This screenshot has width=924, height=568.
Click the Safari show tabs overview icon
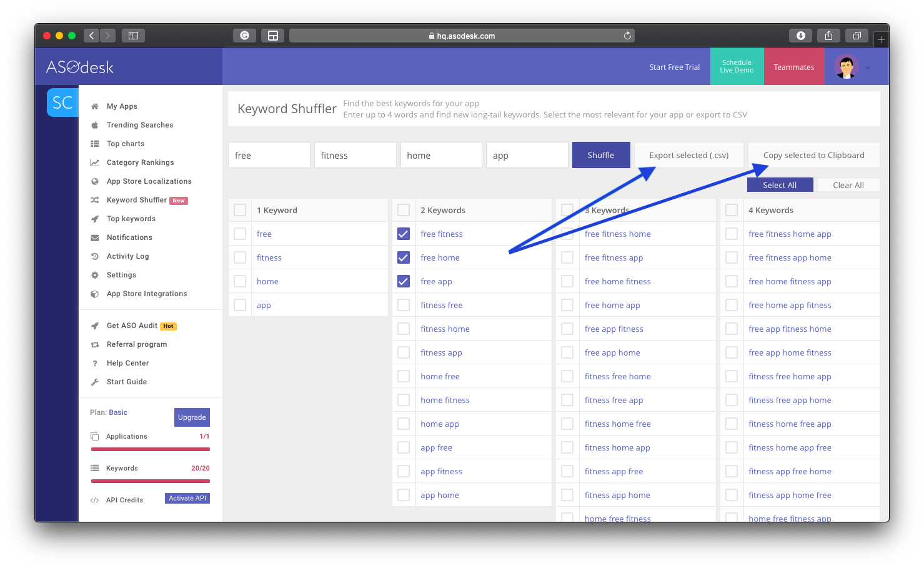[857, 36]
